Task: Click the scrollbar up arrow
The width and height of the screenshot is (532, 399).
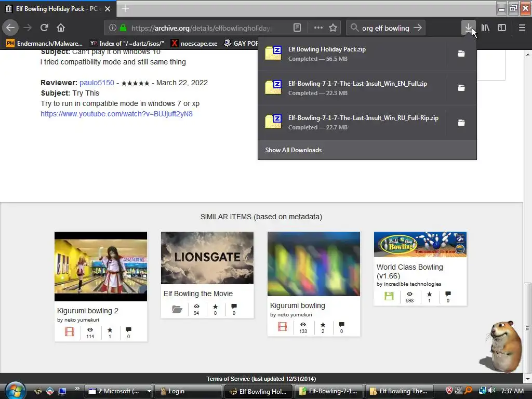Action: (x=527, y=54)
